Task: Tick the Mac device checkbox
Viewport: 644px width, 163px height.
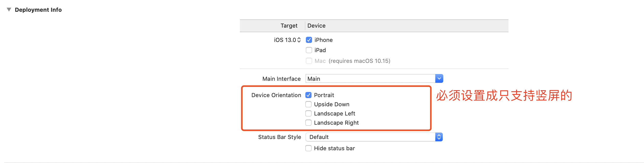Action: pos(309,61)
